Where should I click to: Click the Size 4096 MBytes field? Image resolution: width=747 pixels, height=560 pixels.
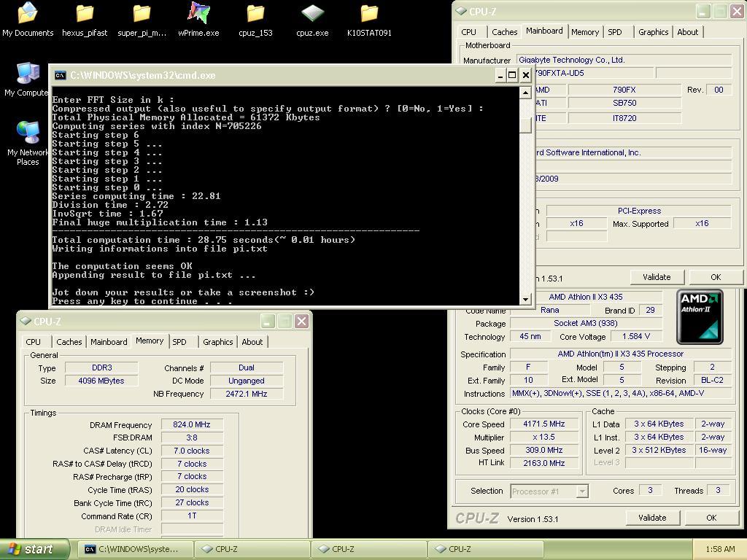coord(101,381)
